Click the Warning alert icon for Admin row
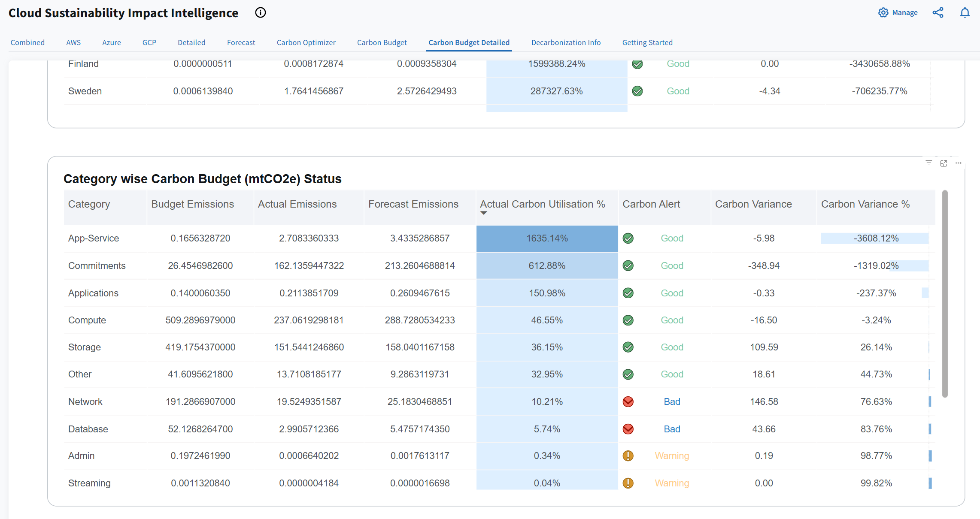The image size is (980, 519). click(628, 456)
